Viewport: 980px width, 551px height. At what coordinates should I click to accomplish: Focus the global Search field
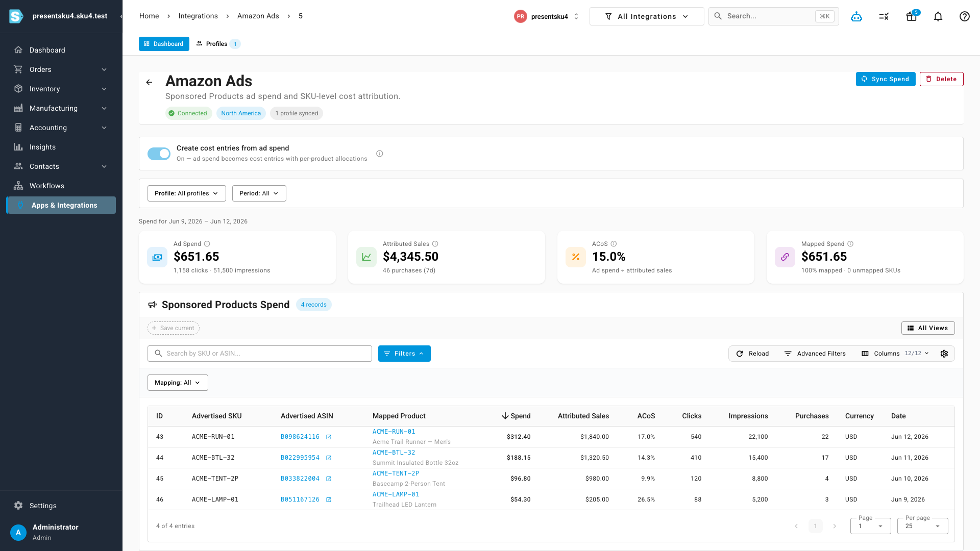point(774,16)
